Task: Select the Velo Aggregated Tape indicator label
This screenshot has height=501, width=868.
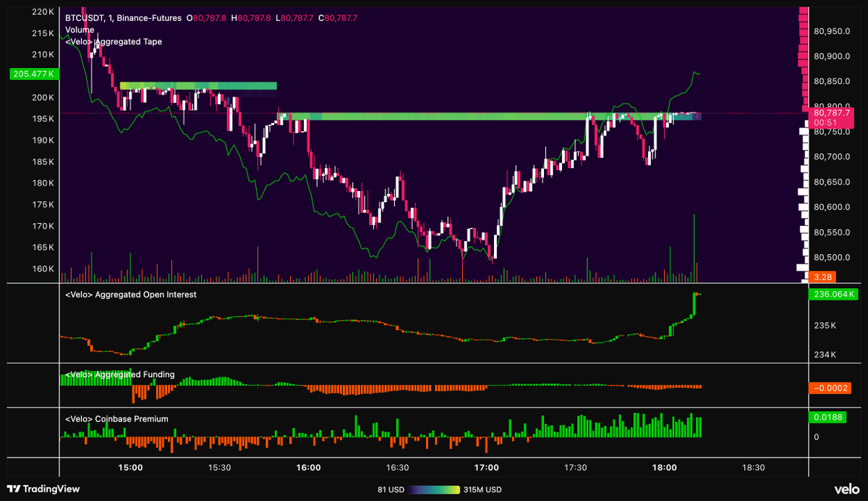Action: point(114,42)
